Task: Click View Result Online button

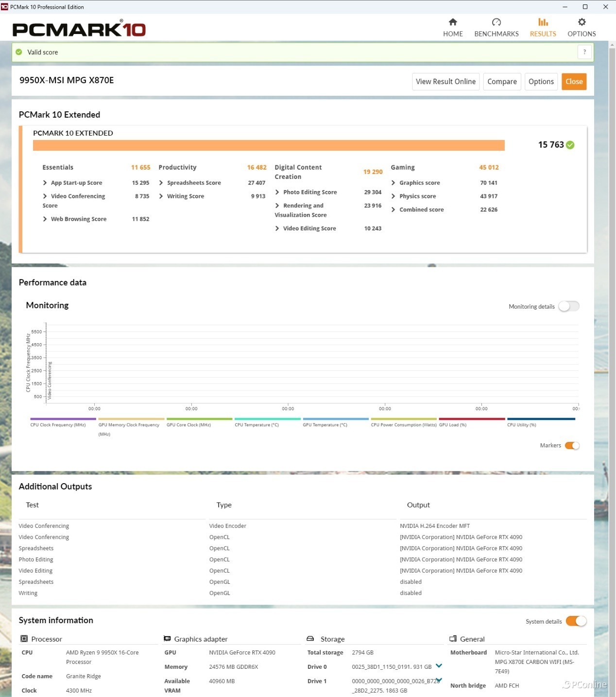Action: coord(445,82)
